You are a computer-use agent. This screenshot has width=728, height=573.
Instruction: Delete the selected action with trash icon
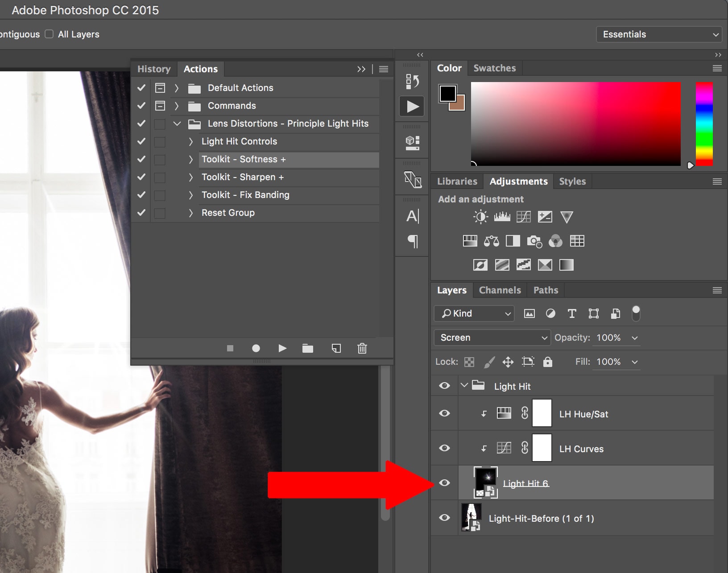click(x=362, y=348)
